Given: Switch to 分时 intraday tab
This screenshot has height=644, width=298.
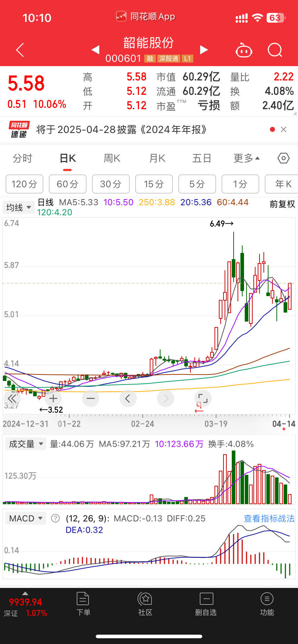Looking at the screenshot, I should pos(22,158).
